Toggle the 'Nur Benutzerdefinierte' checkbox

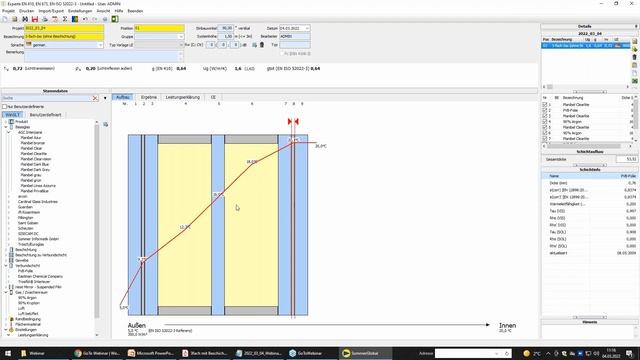click(4, 107)
